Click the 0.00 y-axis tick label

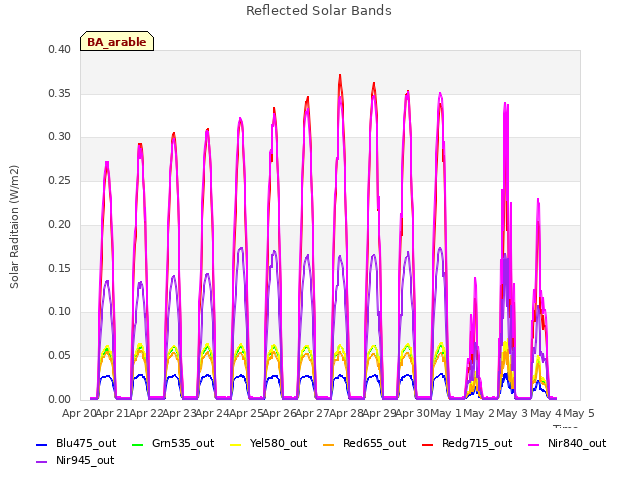tap(59, 400)
